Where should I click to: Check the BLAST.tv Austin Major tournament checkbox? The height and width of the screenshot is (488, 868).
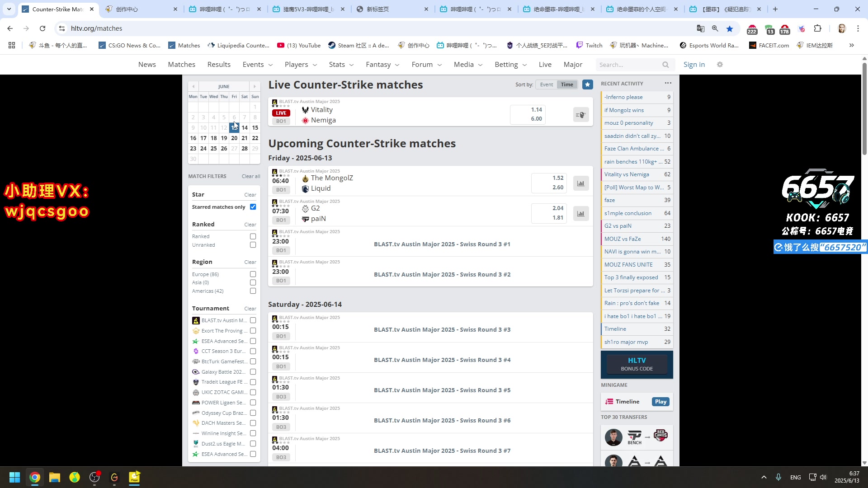(x=253, y=320)
